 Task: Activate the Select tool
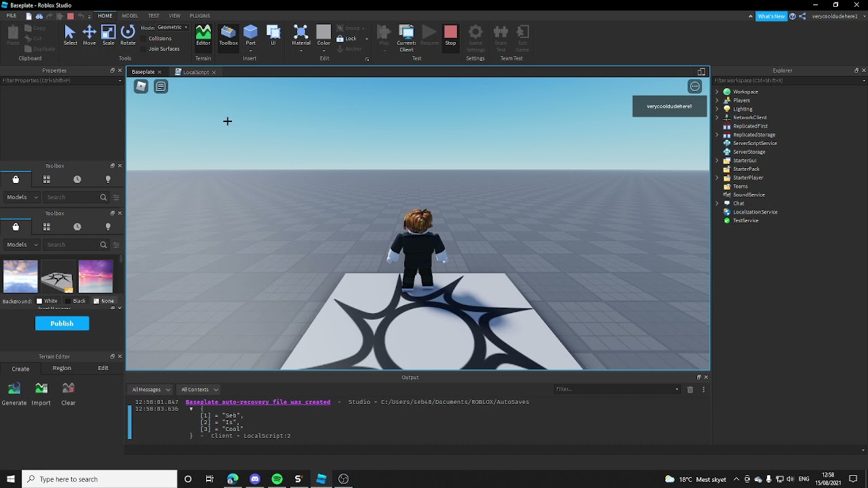(70, 35)
